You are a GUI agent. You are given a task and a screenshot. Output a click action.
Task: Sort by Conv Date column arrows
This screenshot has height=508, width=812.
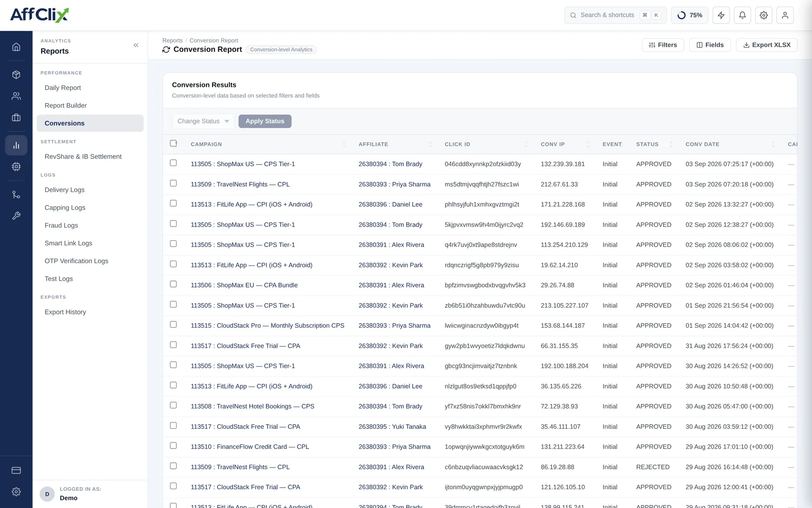pyautogui.click(x=773, y=144)
